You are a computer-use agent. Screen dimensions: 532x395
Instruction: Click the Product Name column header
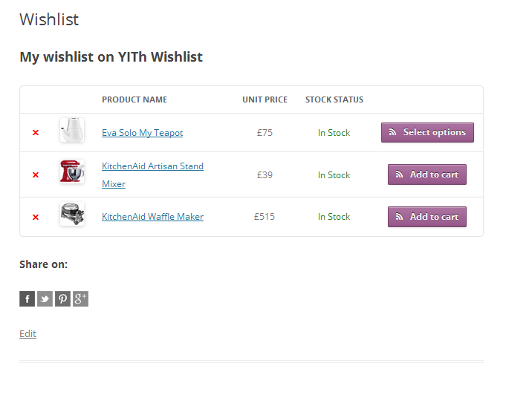[134, 99]
